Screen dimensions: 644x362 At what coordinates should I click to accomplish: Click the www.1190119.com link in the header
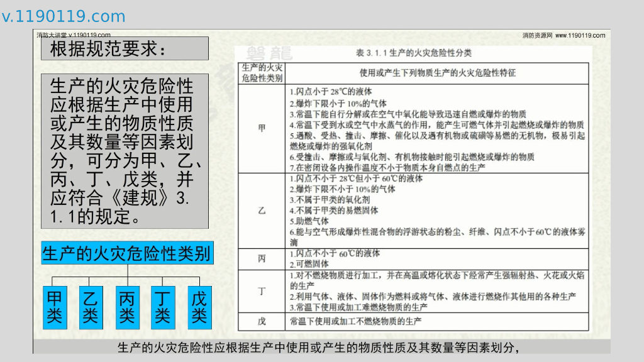click(580, 36)
